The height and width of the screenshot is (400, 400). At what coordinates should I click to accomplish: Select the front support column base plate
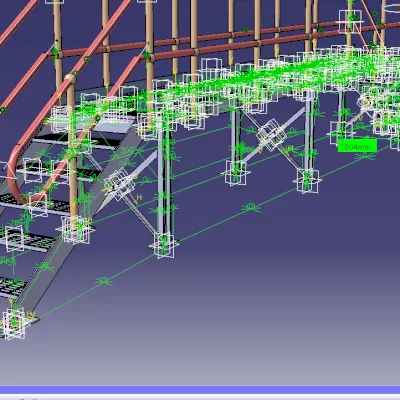click(x=163, y=246)
